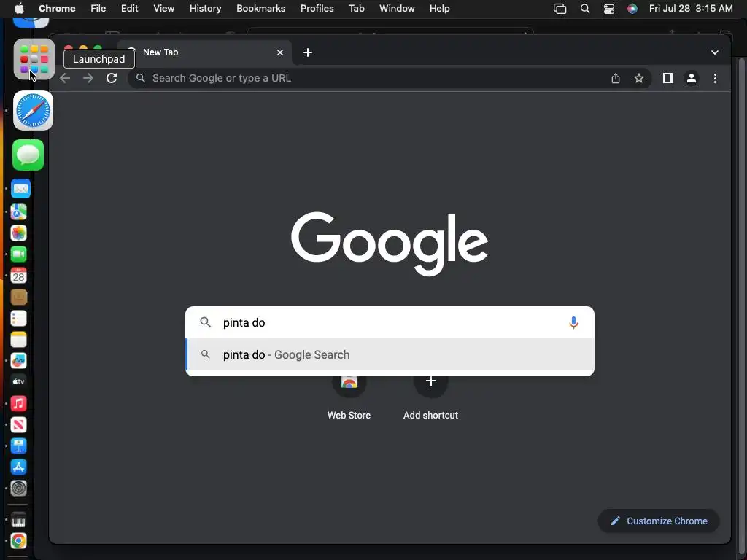
Task: Click the Chrome icon in the dock
Action: tap(18, 541)
